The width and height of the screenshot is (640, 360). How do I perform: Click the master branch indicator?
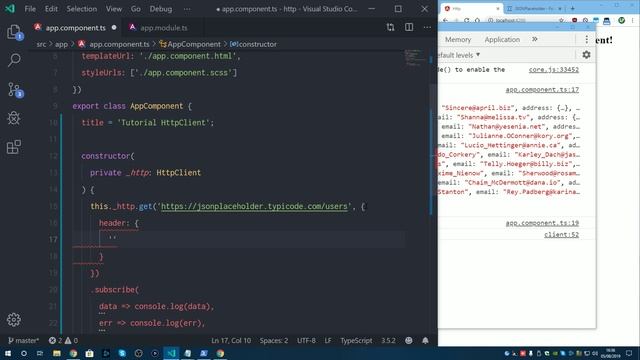point(24,340)
